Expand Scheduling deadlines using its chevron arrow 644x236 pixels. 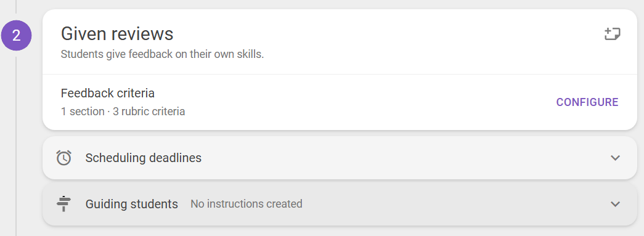615,158
